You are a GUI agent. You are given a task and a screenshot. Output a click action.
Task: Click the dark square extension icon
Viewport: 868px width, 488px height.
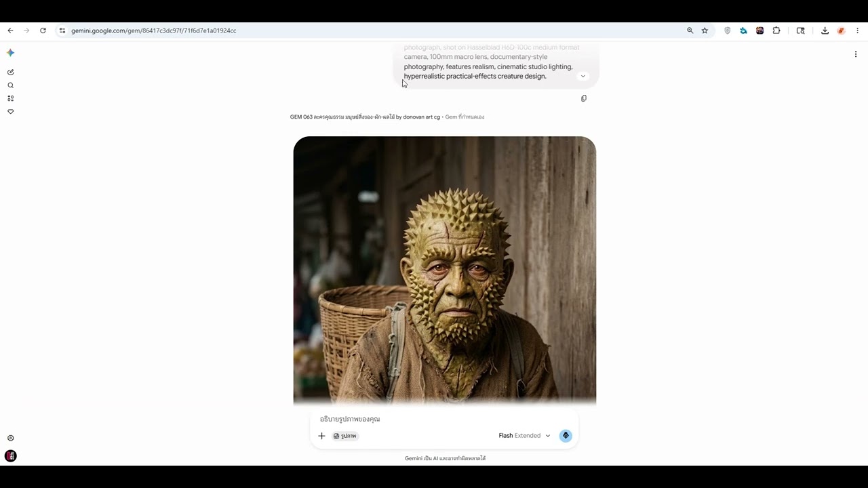tap(760, 30)
